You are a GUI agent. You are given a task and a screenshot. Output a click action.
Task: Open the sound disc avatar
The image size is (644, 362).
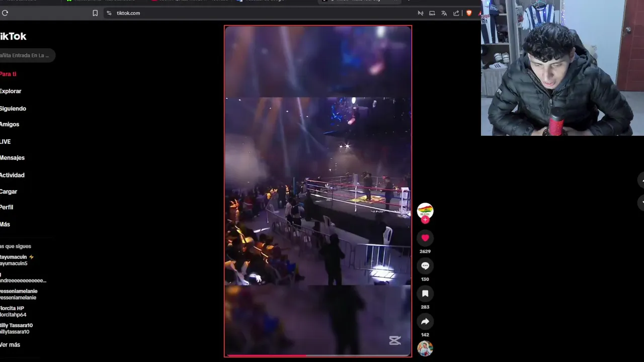425,348
